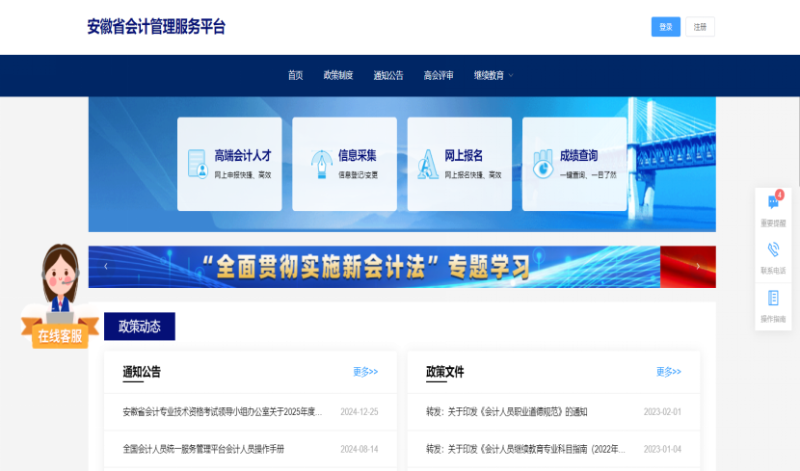Click the 高端会计人才 card icon
Viewport: 800px width, 471px height.
click(198, 164)
